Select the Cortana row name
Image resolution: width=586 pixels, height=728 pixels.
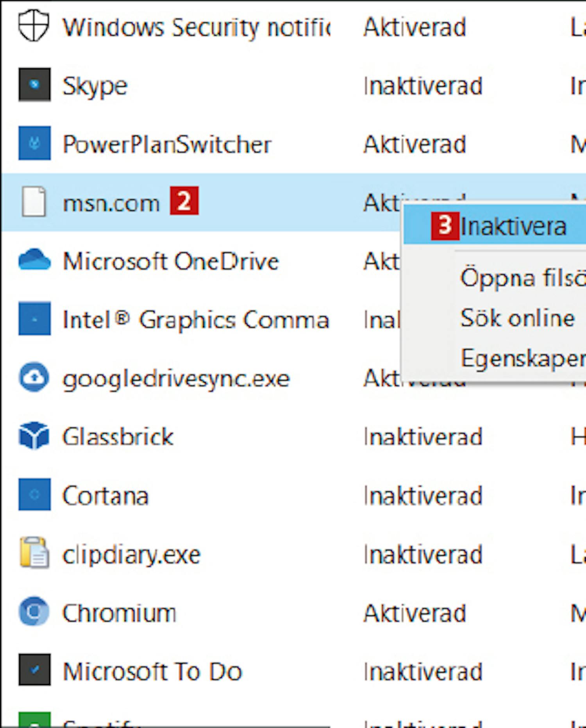point(105,496)
